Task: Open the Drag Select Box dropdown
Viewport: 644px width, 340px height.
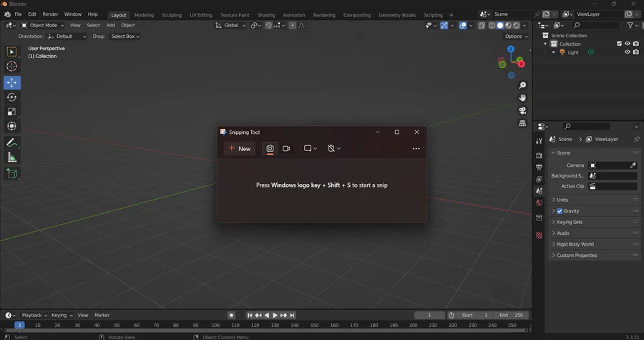Action: [125, 37]
